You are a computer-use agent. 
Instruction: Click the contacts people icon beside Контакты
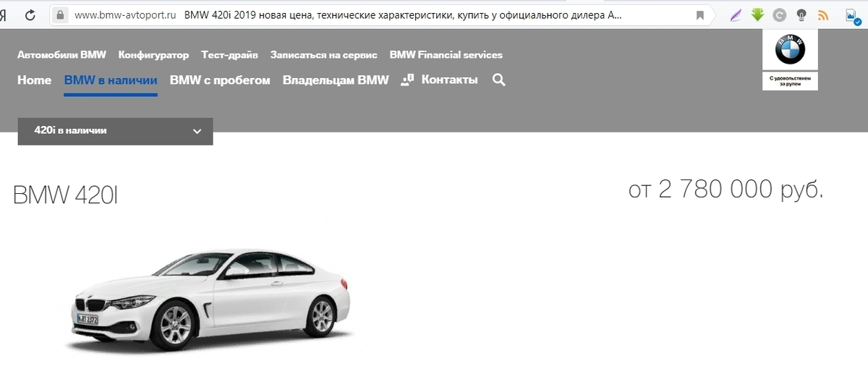407,80
